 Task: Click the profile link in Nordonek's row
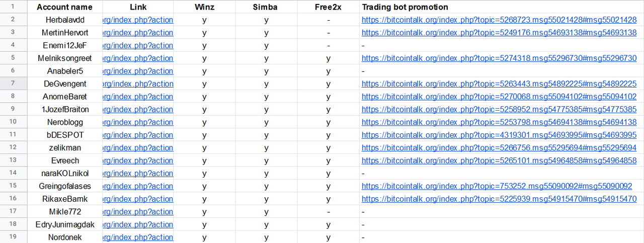pyautogui.click(x=138, y=237)
